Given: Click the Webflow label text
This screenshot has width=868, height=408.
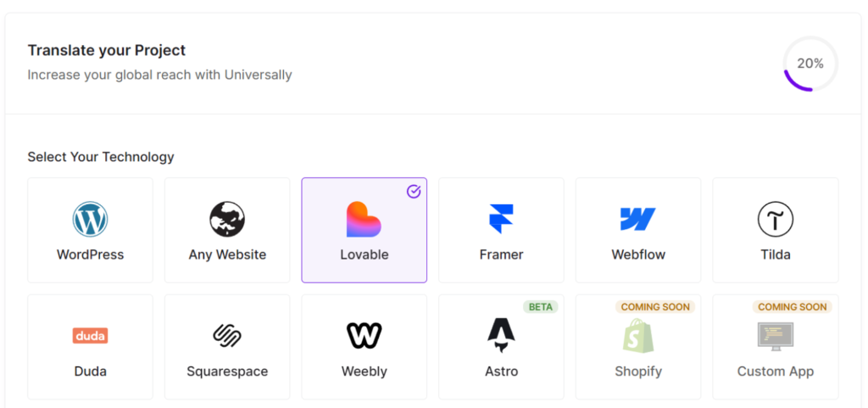Looking at the screenshot, I should pyautogui.click(x=638, y=254).
